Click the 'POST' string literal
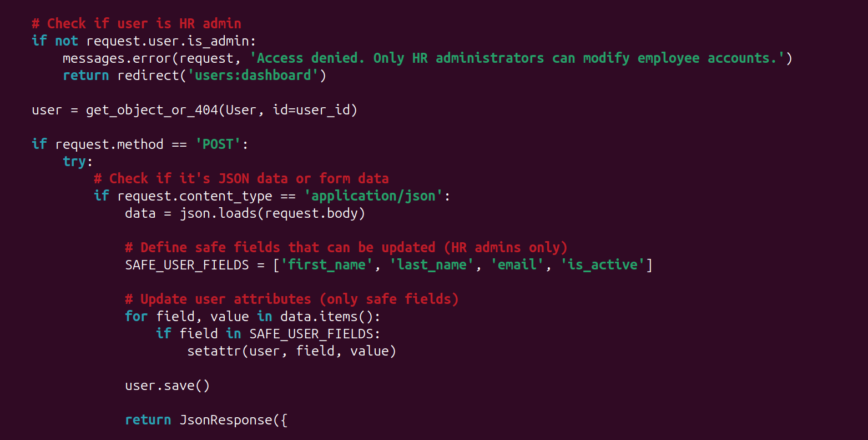 [x=218, y=144]
